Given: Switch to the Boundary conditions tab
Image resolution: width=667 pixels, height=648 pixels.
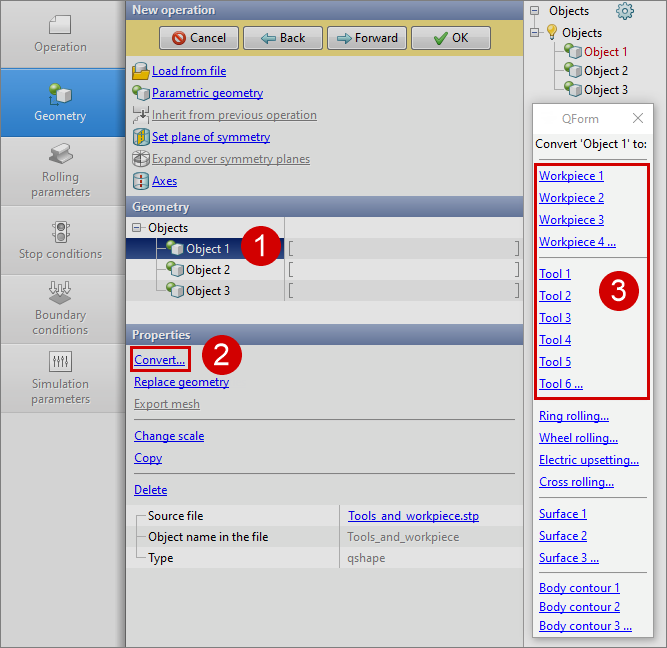Looking at the screenshot, I should point(61,307).
